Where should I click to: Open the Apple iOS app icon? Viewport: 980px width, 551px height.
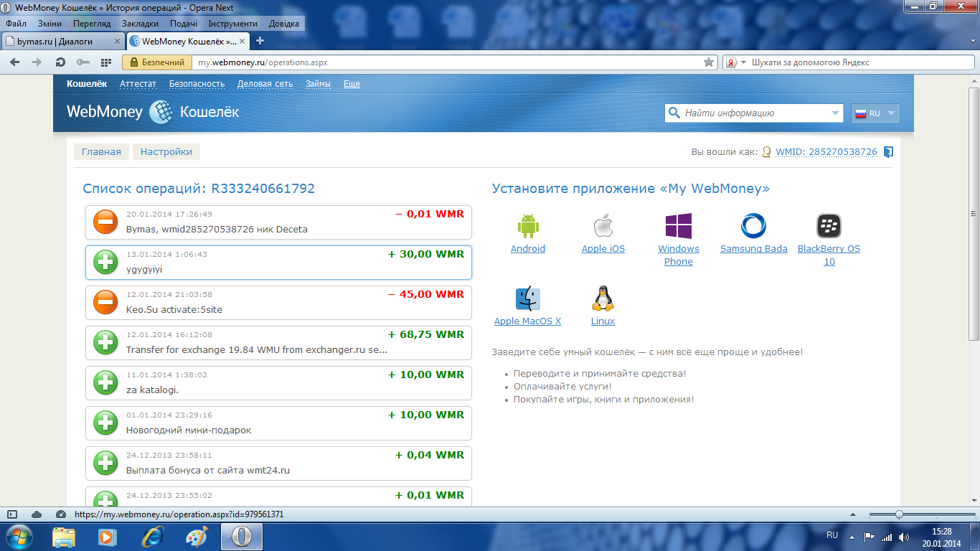coord(603,226)
